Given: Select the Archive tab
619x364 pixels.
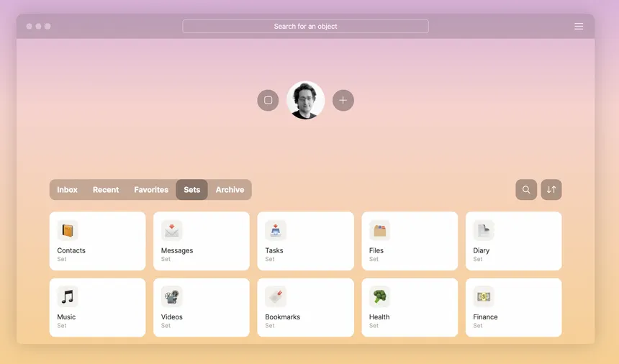Looking at the screenshot, I should (x=230, y=190).
